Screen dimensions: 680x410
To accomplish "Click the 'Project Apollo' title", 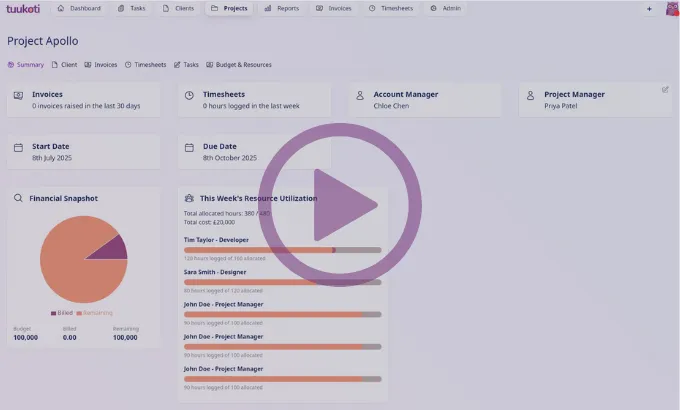I will pos(42,41).
